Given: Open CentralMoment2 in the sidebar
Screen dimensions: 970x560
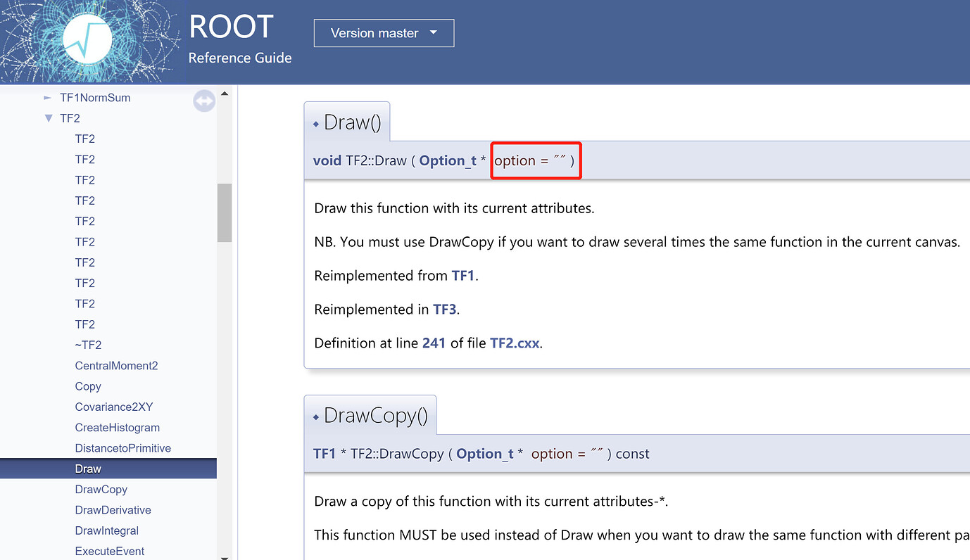Looking at the screenshot, I should point(116,366).
